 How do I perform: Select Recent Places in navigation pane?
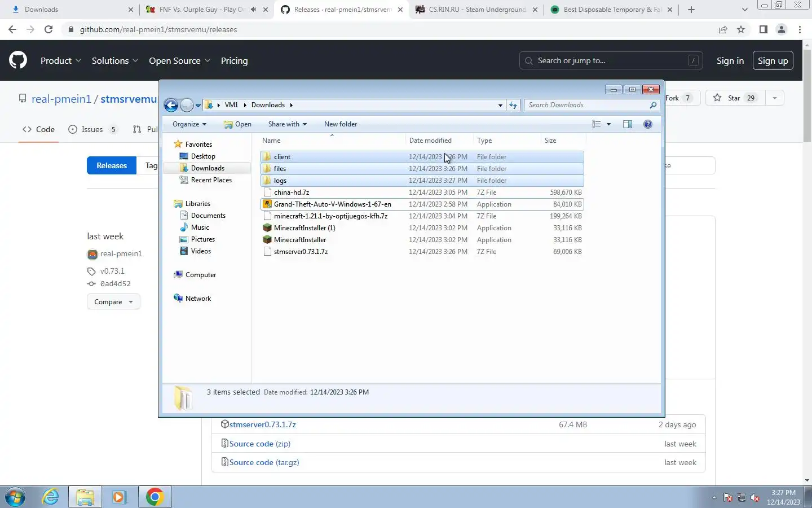[211, 180]
